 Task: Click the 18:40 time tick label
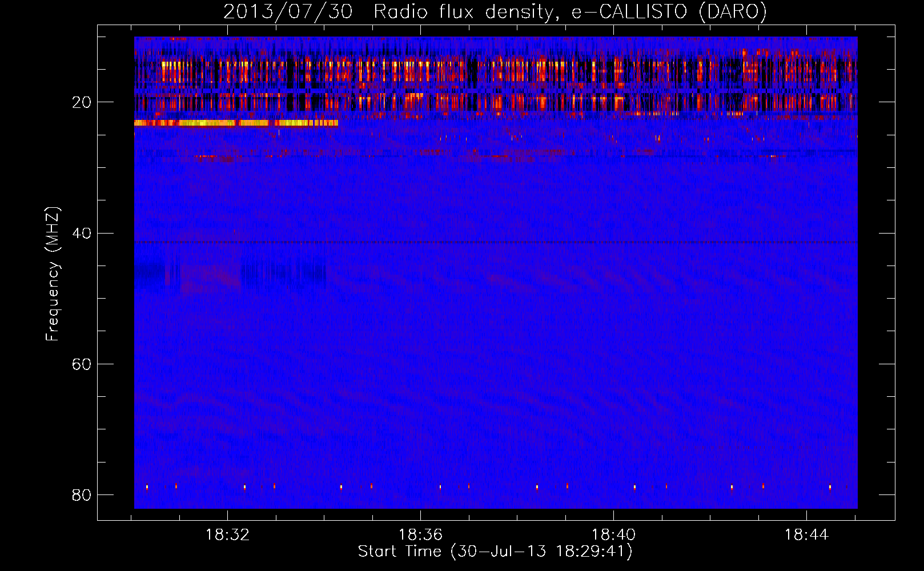point(613,534)
